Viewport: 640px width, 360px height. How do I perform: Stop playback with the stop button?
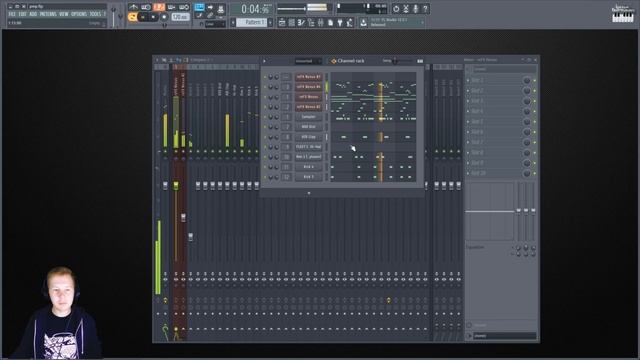[153, 17]
